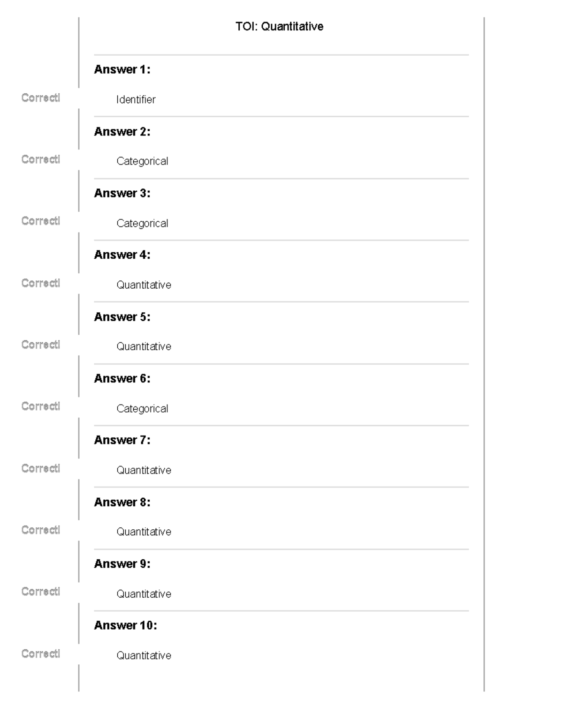
Task: Select the 'Answer 9:' heading
Action: 122,563
